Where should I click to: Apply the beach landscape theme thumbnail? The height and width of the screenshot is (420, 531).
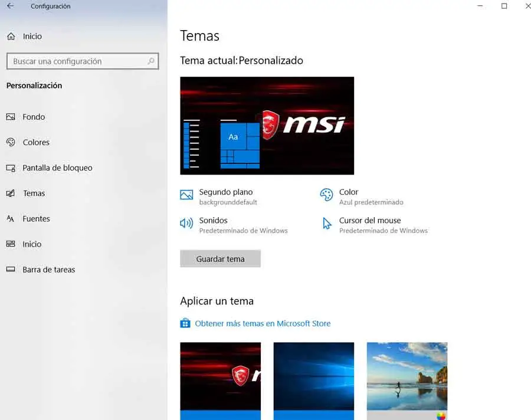(407, 381)
